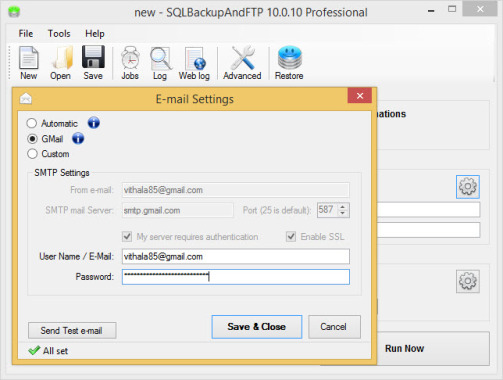Choose the Custom radio option
The image size is (503, 380).
click(x=32, y=154)
